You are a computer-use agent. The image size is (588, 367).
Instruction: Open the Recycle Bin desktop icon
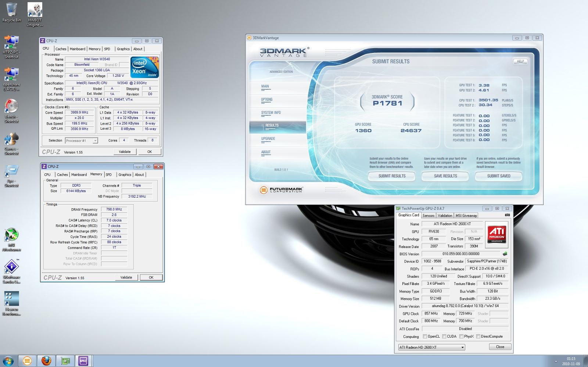pos(11,12)
